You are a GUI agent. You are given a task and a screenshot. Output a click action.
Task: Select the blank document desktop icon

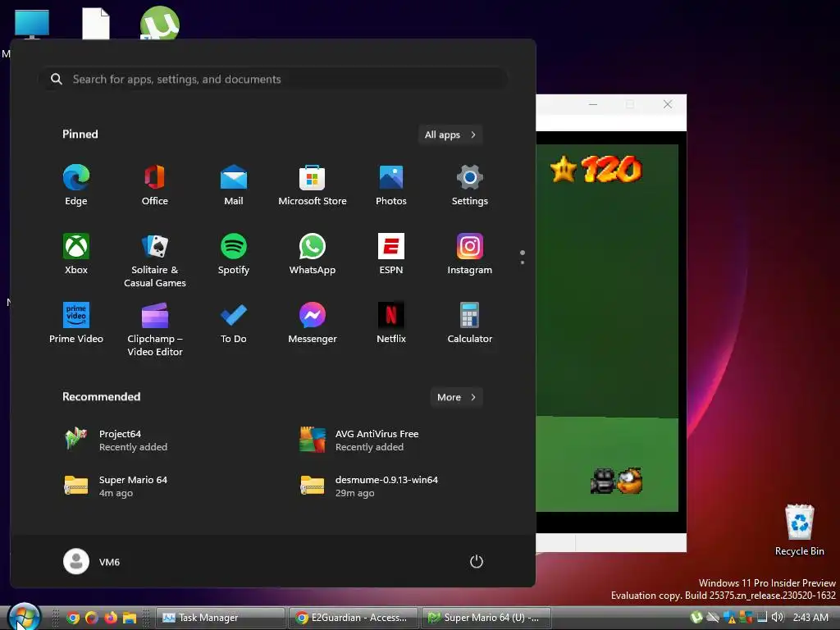(96, 23)
